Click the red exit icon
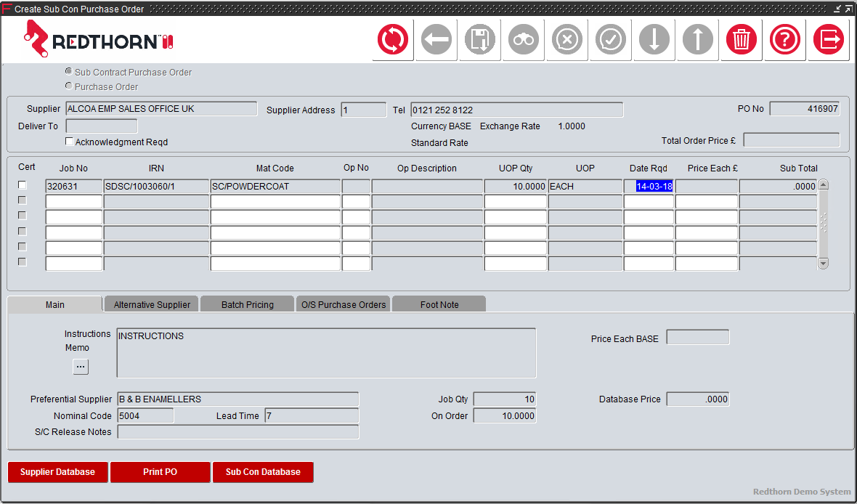The height and width of the screenshot is (504, 857). point(828,40)
